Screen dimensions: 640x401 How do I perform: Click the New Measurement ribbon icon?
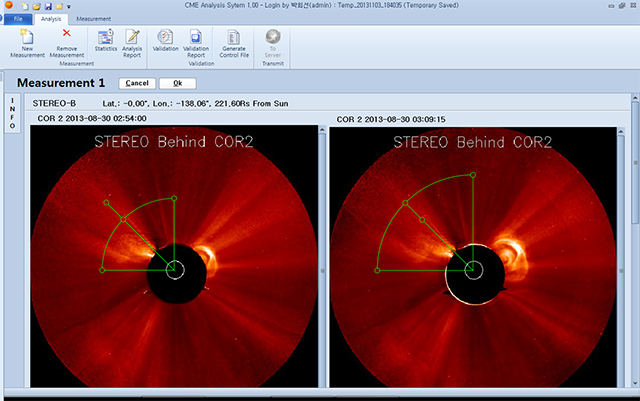(27, 37)
